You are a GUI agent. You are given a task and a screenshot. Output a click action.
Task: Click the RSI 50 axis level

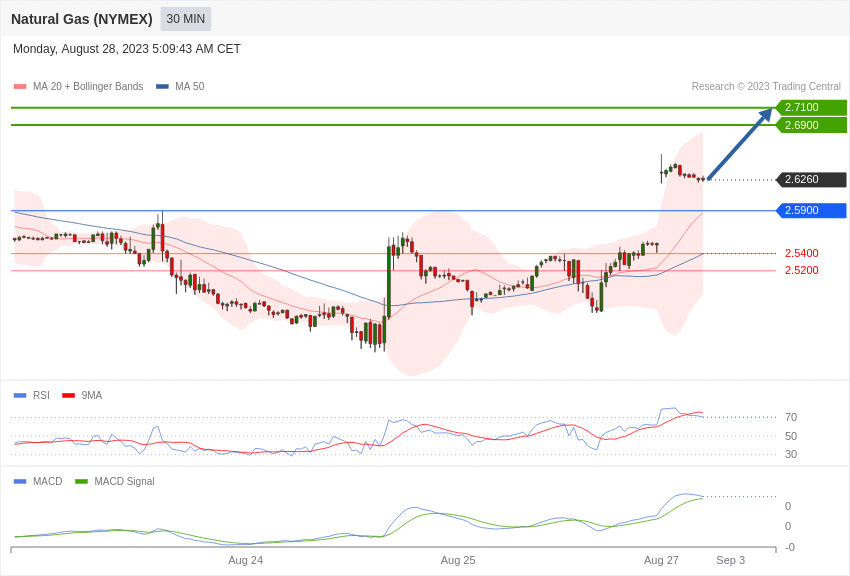[x=791, y=436]
